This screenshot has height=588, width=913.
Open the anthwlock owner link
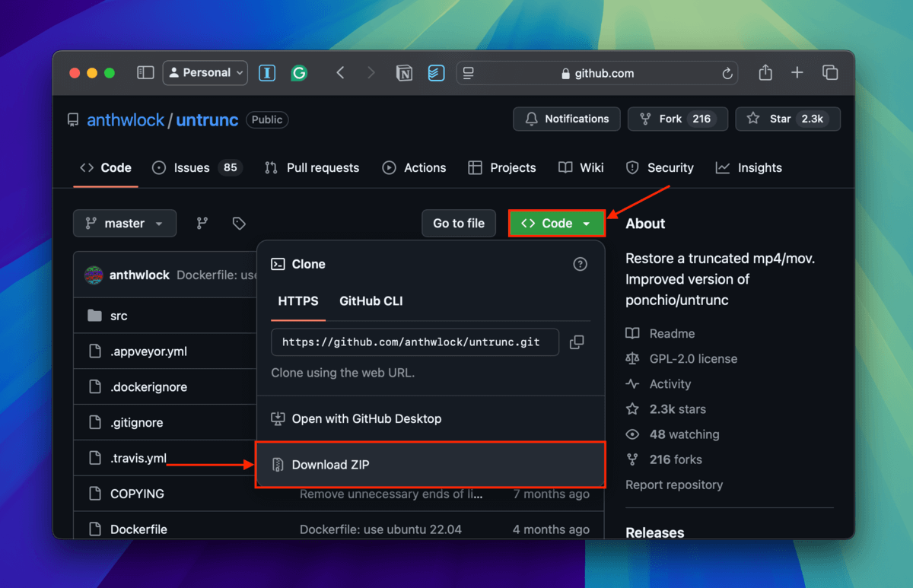(126, 119)
